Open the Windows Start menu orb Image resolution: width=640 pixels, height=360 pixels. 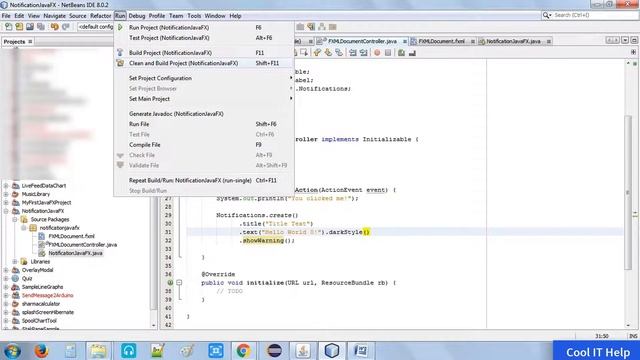(x=12, y=351)
